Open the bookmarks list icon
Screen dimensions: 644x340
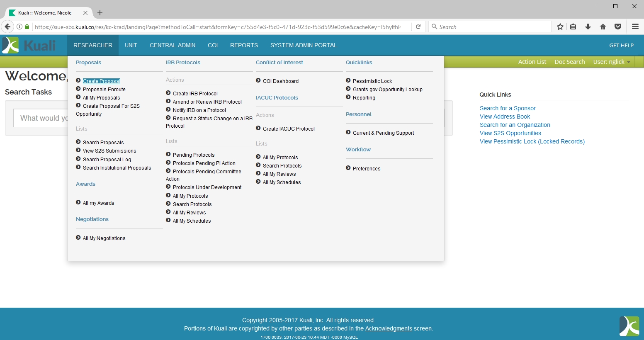click(x=573, y=27)
